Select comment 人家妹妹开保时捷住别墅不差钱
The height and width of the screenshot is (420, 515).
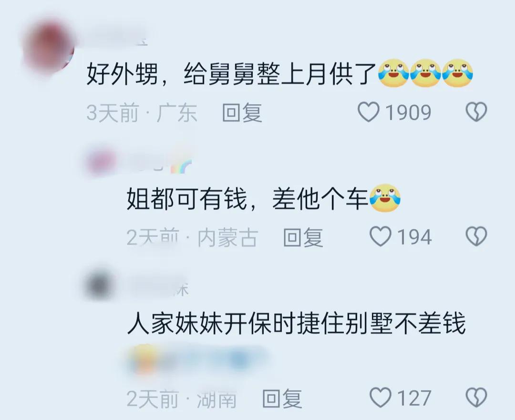coord(296,323)
